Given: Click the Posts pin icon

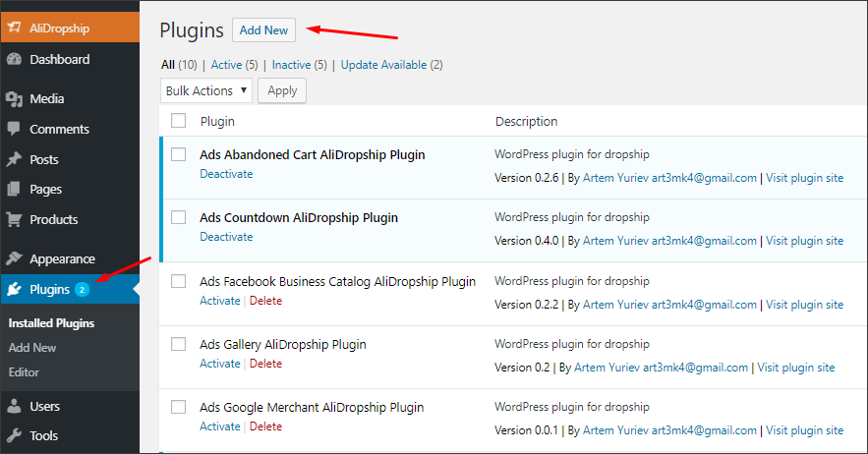Looking at the screenshot, I should tap(15, 159).
